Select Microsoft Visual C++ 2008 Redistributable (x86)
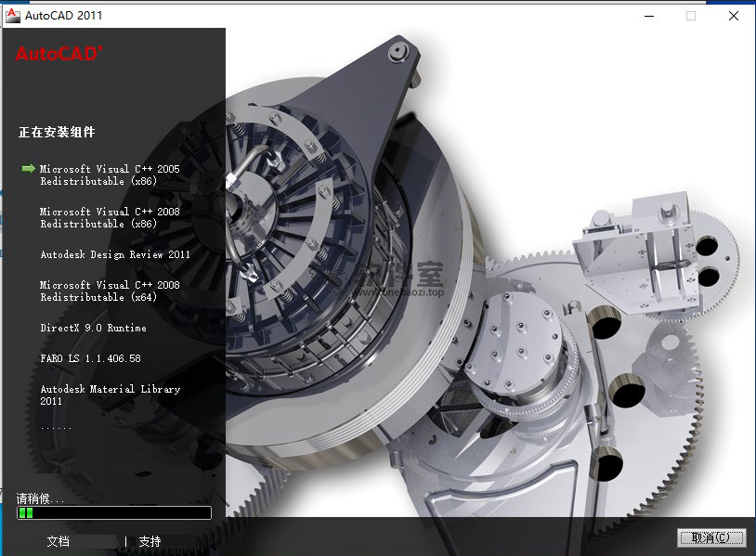The image size is (756, 556). tap(110, 218)
